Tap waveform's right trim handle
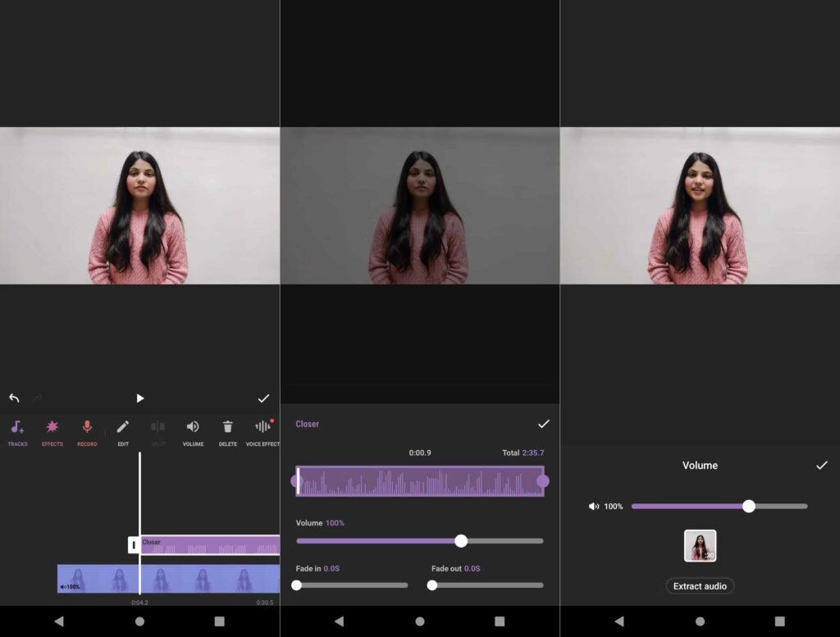840x637 pixels. coord(543,481)
